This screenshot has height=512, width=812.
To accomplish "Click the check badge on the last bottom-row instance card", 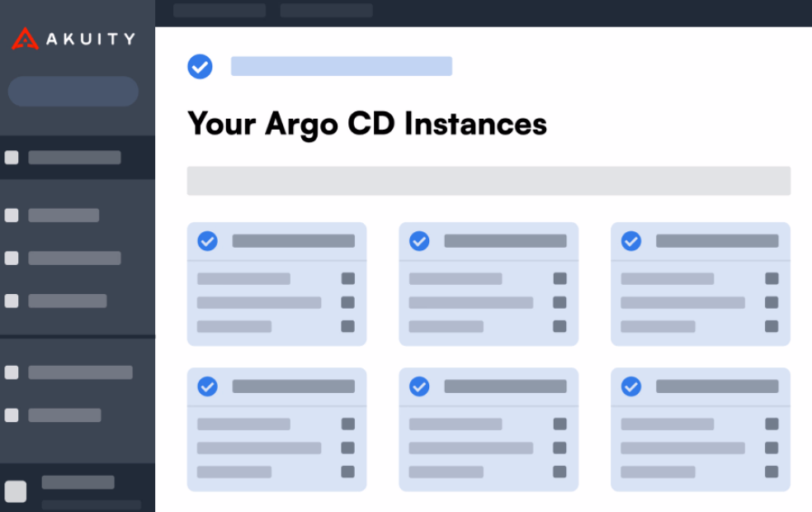I will click(x=631, y=386).
